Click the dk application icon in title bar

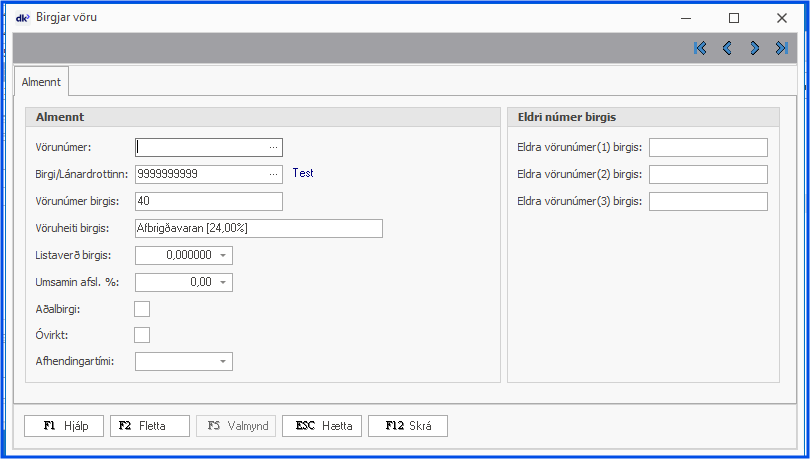24,17
